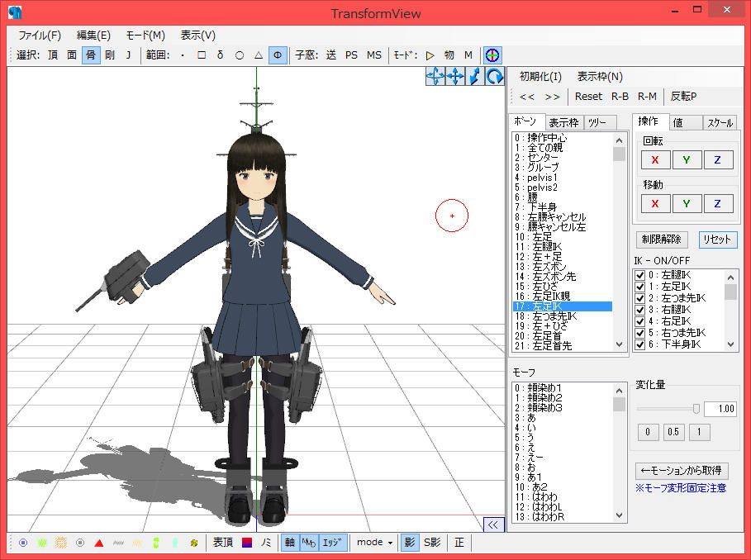Toggle the circular crosshair manipulator icon
Viewport: 751px width, 560px height.
[x=492, y=55]
